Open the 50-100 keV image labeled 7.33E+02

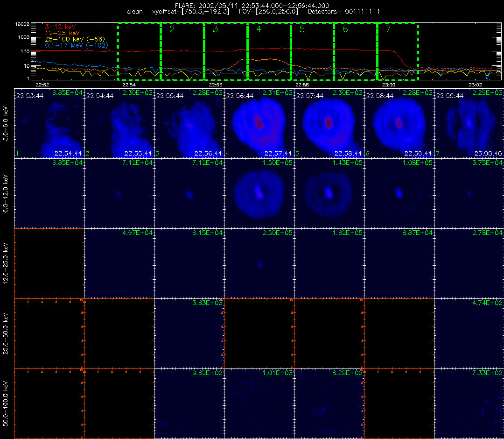point(469,404)
